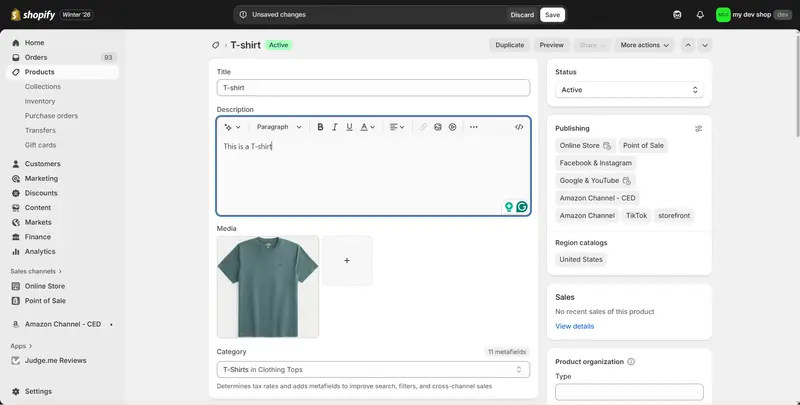
Task: Open Markets in the sidebar
Action: pyautogui.click(x=38, y=222)
